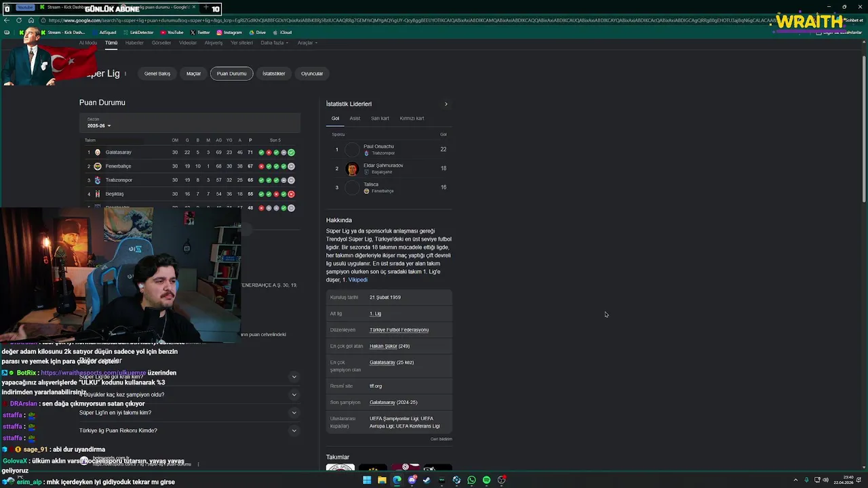Open Haberler search filter
The image size is (868, 488).
pos(134,43)
